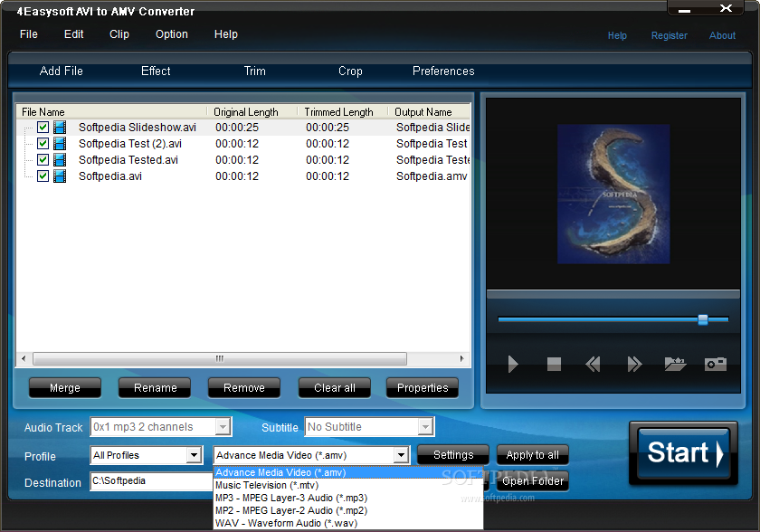
Task: Click the About link
Action: (x=722, y=35)
